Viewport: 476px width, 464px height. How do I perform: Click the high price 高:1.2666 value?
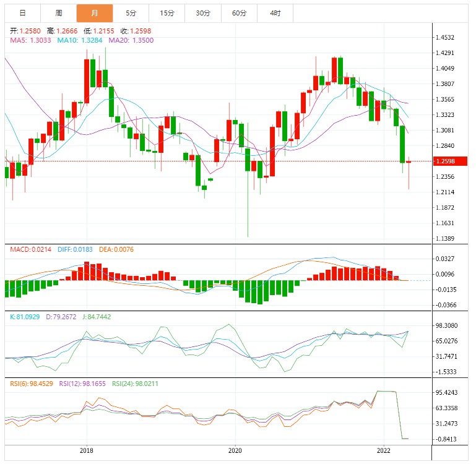point(63,31)
